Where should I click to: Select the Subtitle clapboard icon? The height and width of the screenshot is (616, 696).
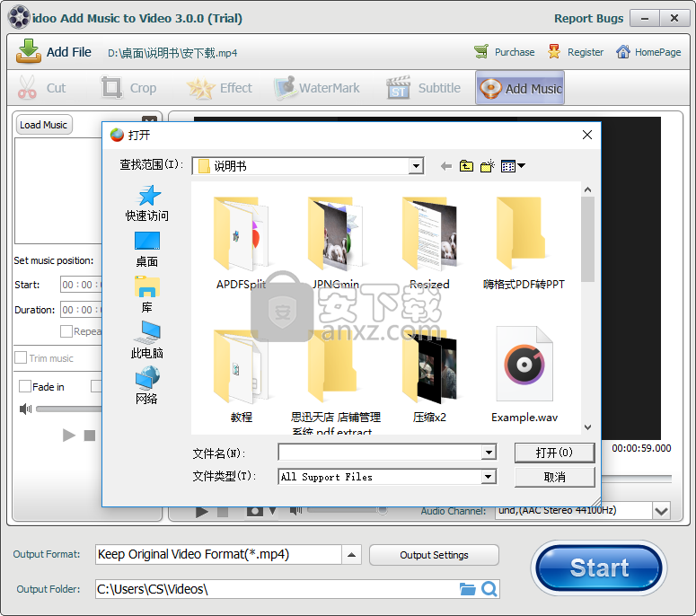(398, 87)
